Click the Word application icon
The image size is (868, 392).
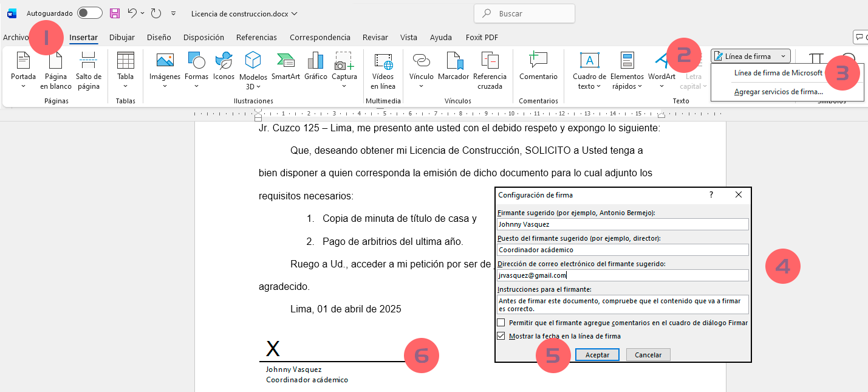[x=12, y=13]
